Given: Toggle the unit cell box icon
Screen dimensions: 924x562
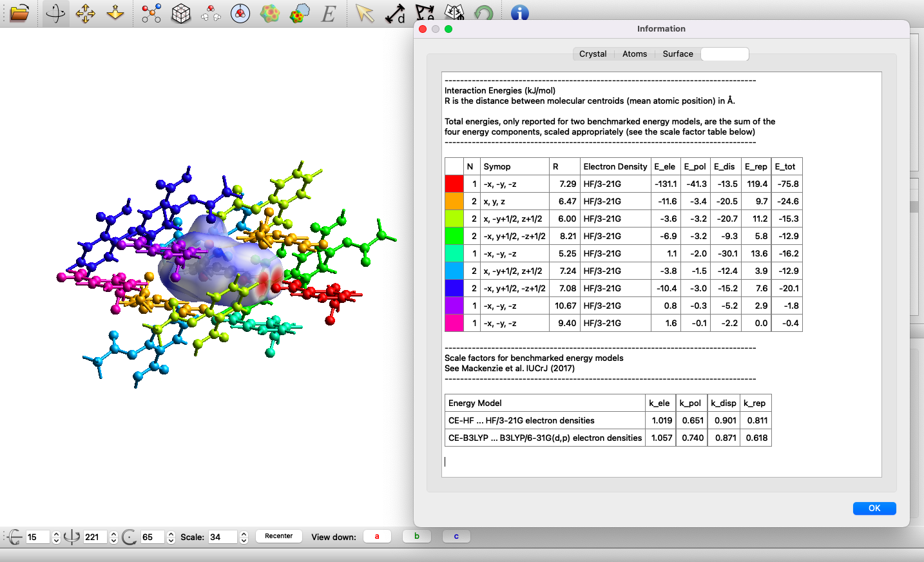Looking at the screenshot, I should pyautogui.click(x=181, y=13).
